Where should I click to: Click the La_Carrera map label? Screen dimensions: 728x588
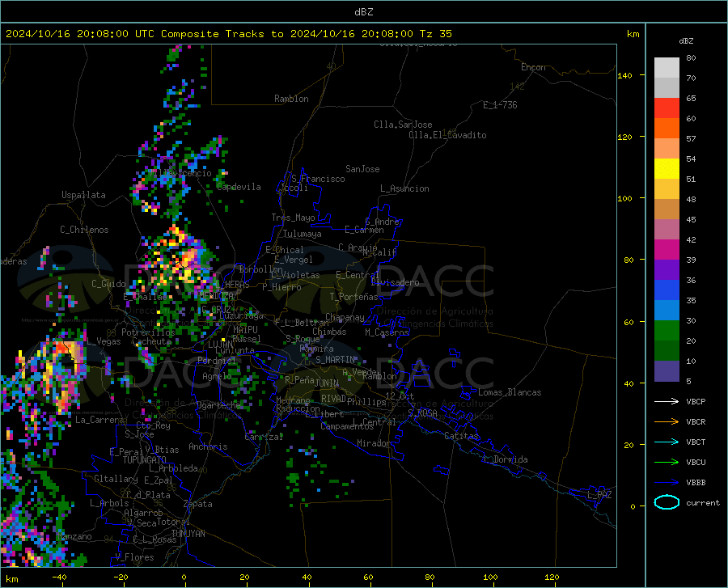click(x=99, y=420)
